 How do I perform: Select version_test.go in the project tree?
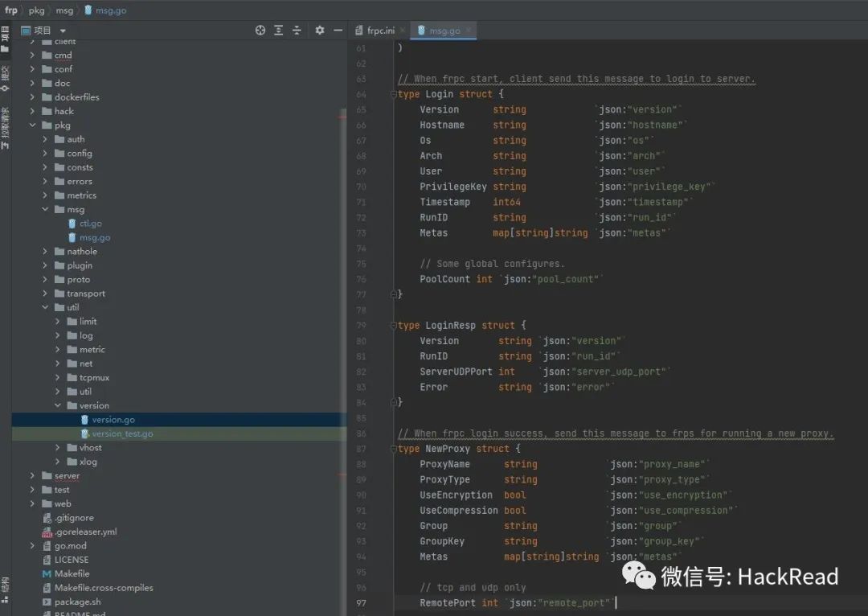[x=122, y=433]
